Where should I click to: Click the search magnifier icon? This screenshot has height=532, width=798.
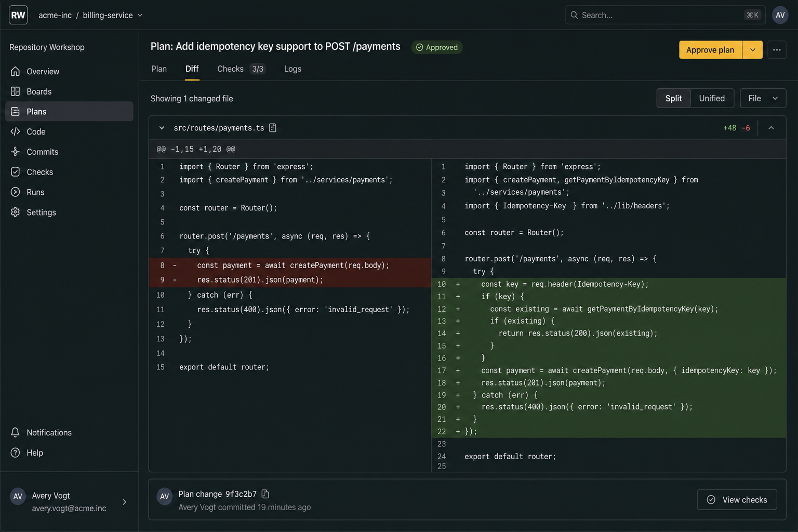click(x=574, y=15)
